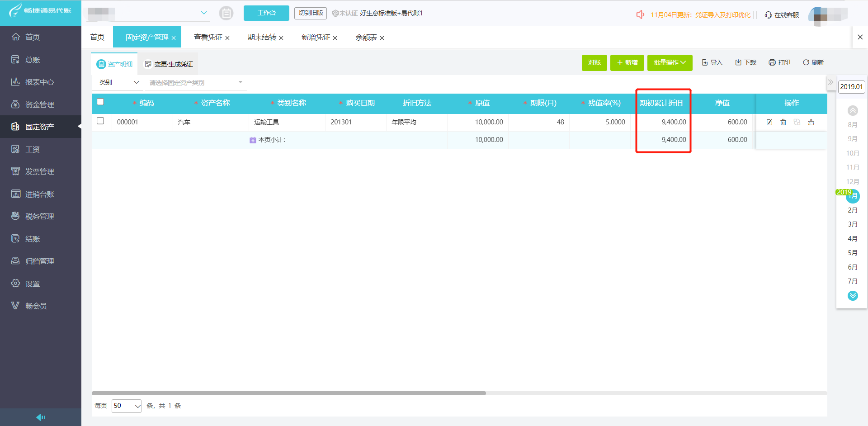
Task: Collapse month panel with double chevron
Action: point(830,82)
